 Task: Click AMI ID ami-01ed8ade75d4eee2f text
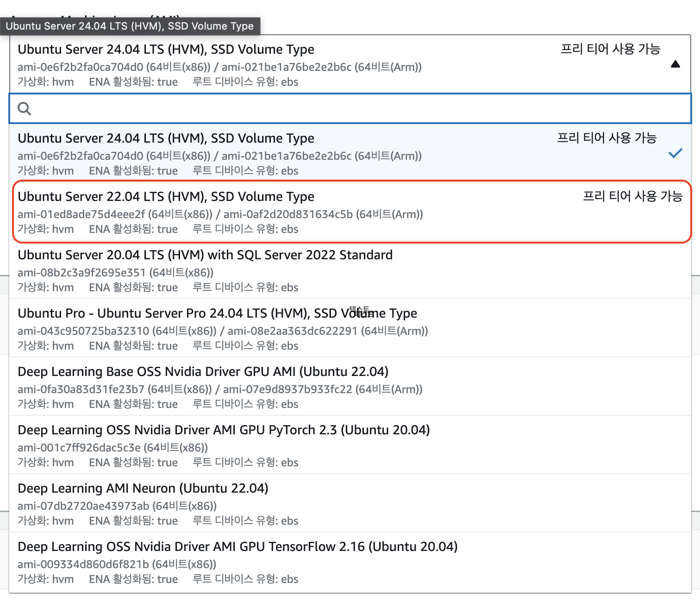pyautogui.click(x=81, y=214)
